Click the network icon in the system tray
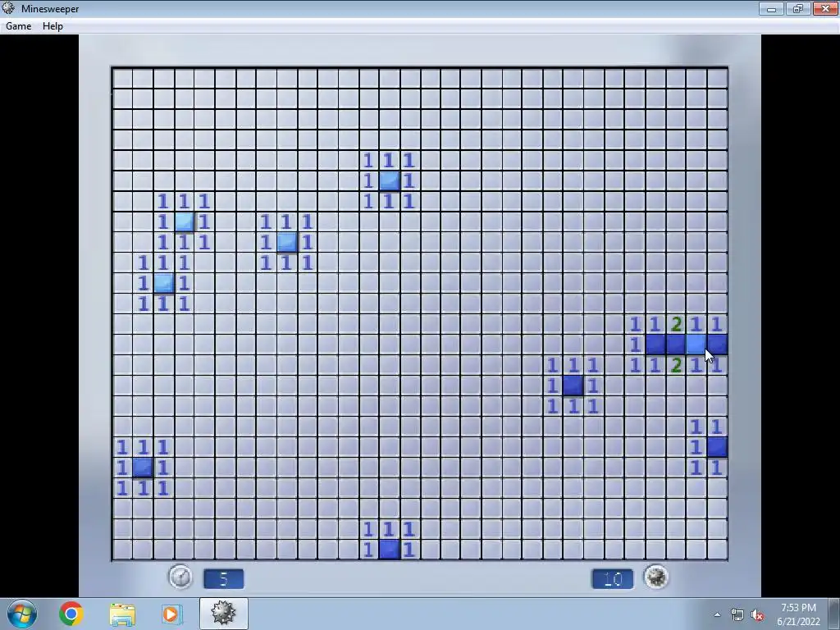Image resolution: width=840 pixels, height=630 pixels. tap(737, 615)
